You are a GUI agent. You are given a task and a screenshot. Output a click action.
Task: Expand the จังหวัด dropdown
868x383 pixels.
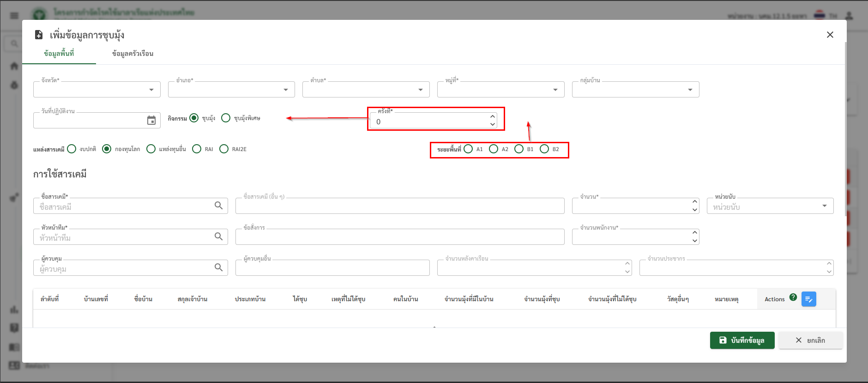[151, 90]
